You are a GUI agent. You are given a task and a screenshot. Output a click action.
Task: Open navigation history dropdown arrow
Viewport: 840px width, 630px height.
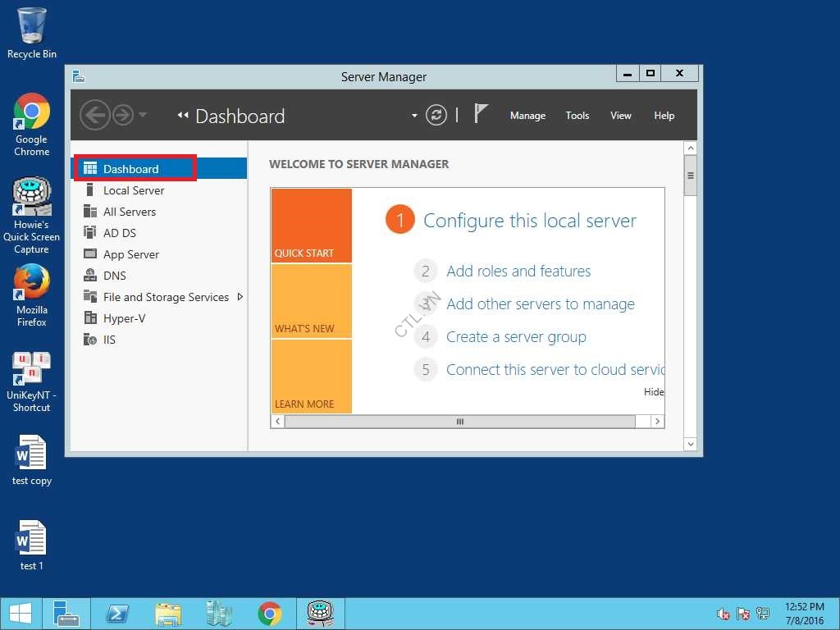click(143, 115)
